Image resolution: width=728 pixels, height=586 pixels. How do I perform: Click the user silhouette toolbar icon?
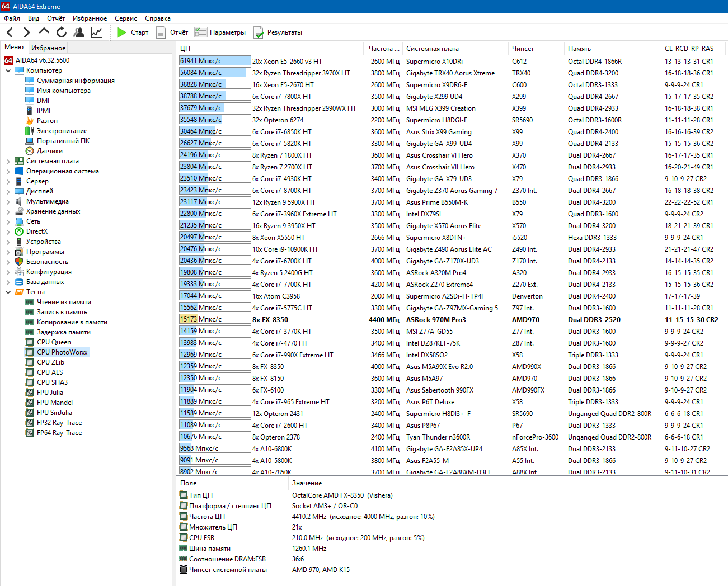[79, 32]
